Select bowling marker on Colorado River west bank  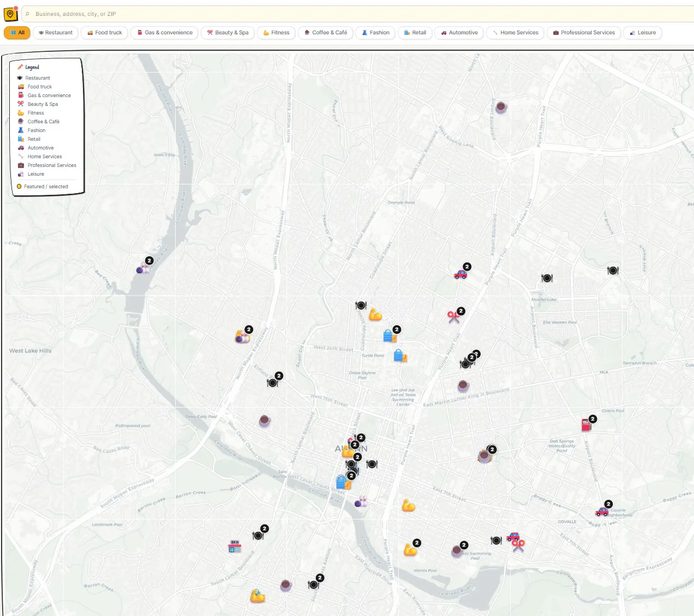(x=143, y=268)
